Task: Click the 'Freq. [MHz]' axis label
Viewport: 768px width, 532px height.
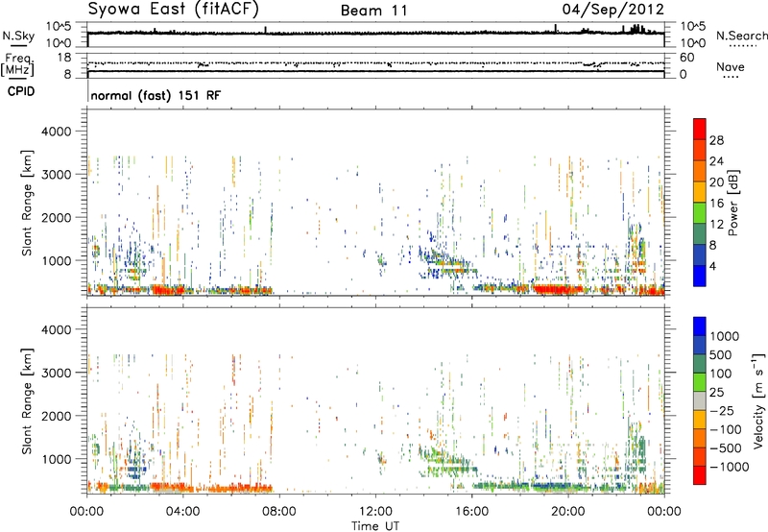Action: click(17, 64)
